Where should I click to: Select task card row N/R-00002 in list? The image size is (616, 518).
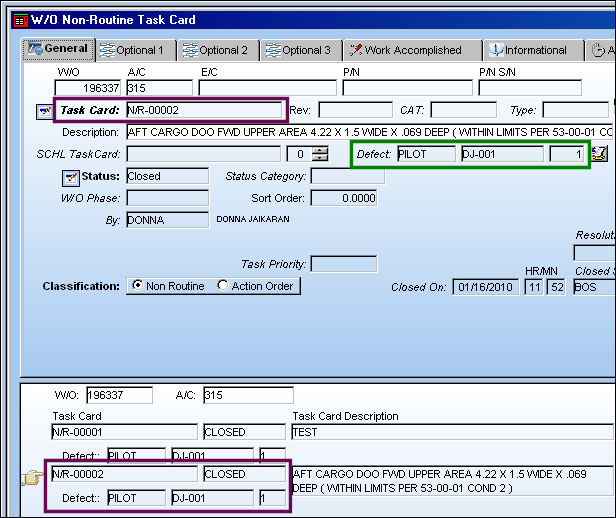[x=125, y=474]
